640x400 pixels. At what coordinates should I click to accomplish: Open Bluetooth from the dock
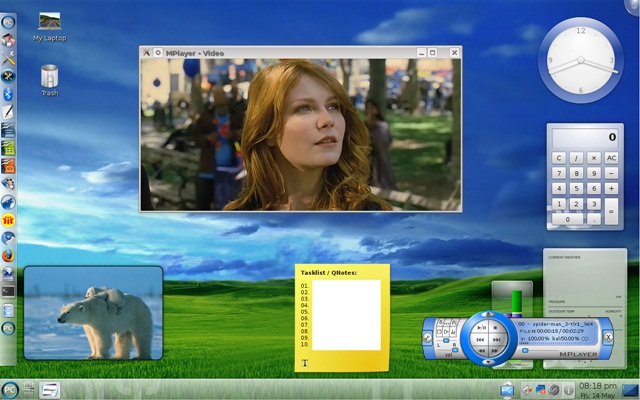click(8, 94)
